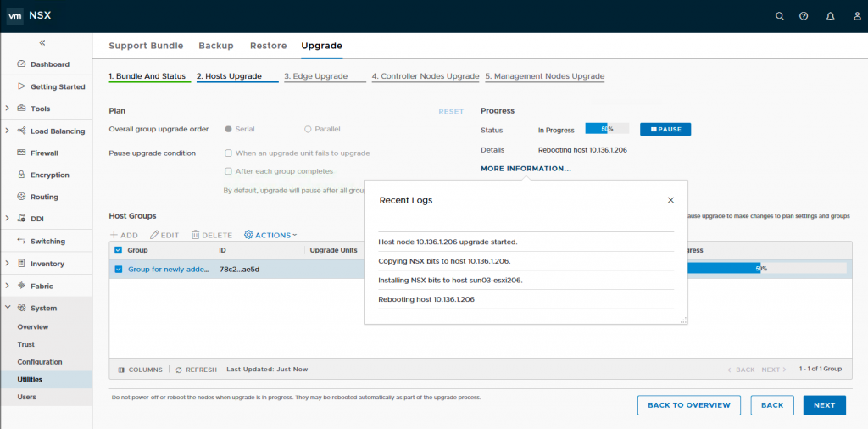868x429 pixels.
Task: Click the Inventory icon
Action: [21, 264]
